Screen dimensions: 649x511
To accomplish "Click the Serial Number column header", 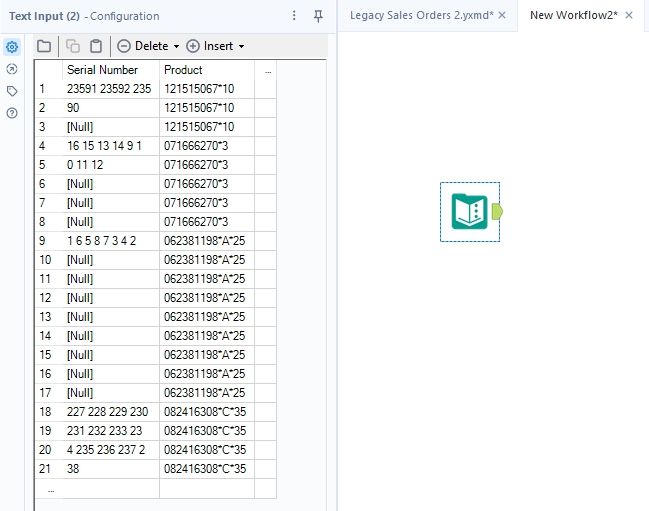I will click(111, 70).
